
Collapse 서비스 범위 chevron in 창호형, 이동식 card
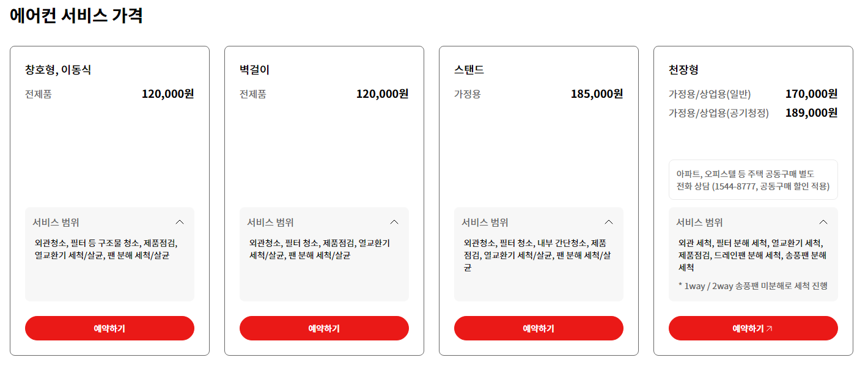180,222
